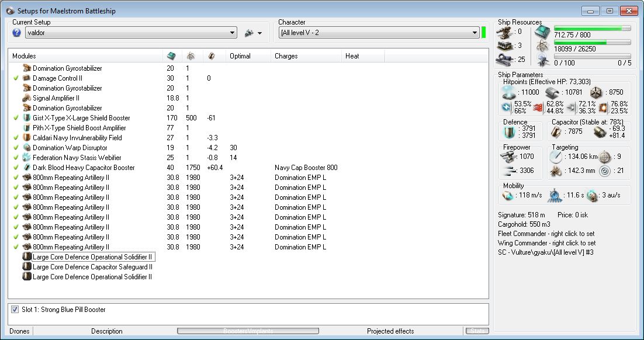Select the first Large Core Defence Operational Solidifier II
Viewport: 644px width, 340px height.
coord(92,257)
